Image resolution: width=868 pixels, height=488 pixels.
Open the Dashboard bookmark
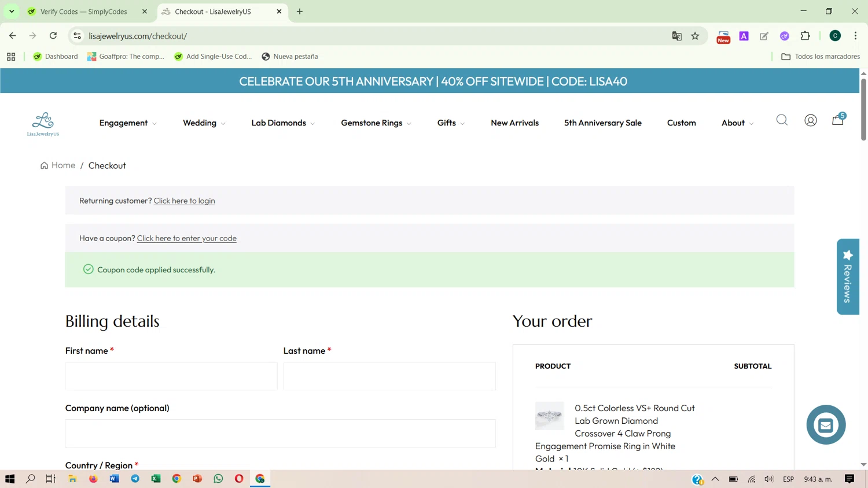[56, 57]
